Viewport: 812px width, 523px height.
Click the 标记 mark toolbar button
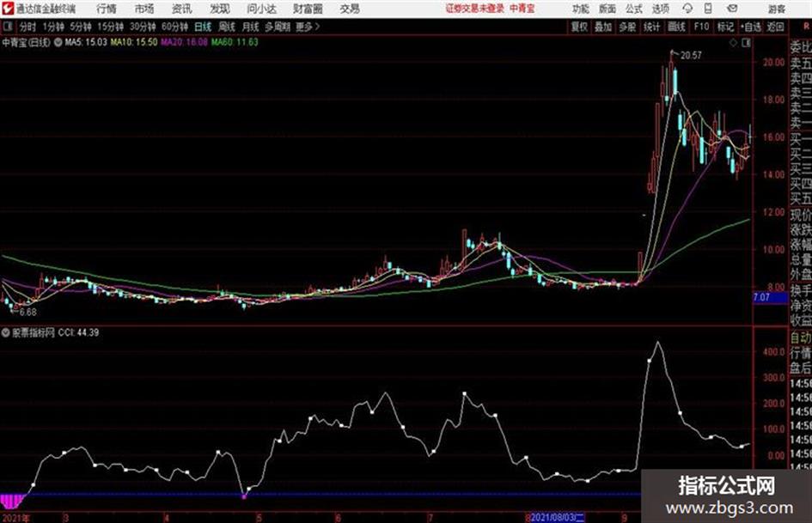coord(725,27)
